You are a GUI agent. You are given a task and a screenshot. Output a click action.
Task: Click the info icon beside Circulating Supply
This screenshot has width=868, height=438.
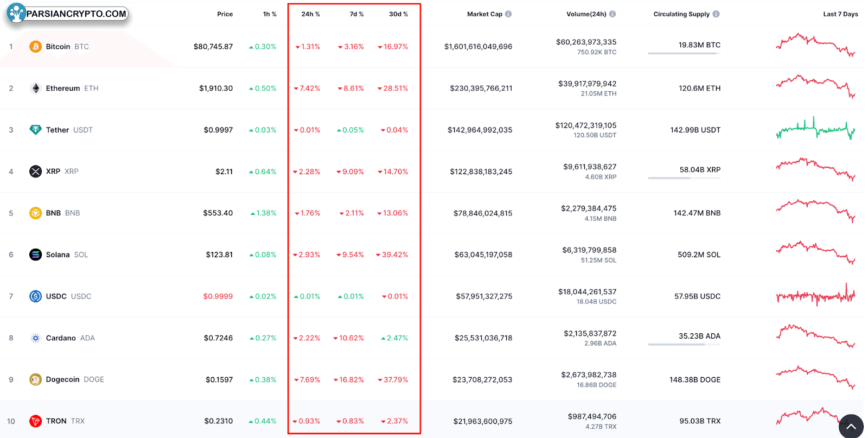tap(716, 14)
